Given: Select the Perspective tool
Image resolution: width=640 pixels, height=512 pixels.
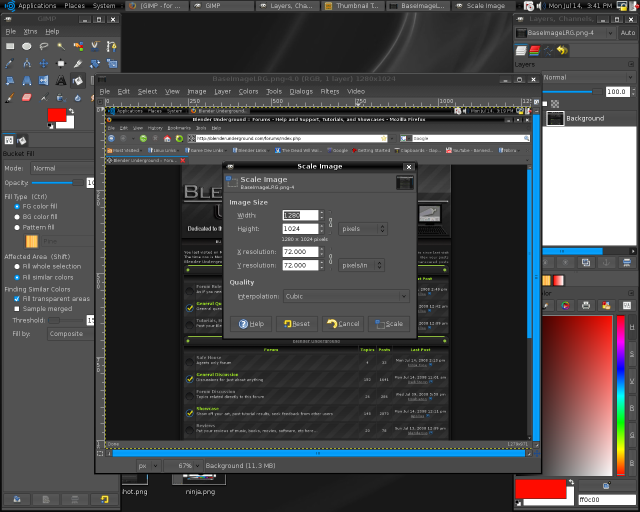Looking at the screenshot, I should coord(27,80).
